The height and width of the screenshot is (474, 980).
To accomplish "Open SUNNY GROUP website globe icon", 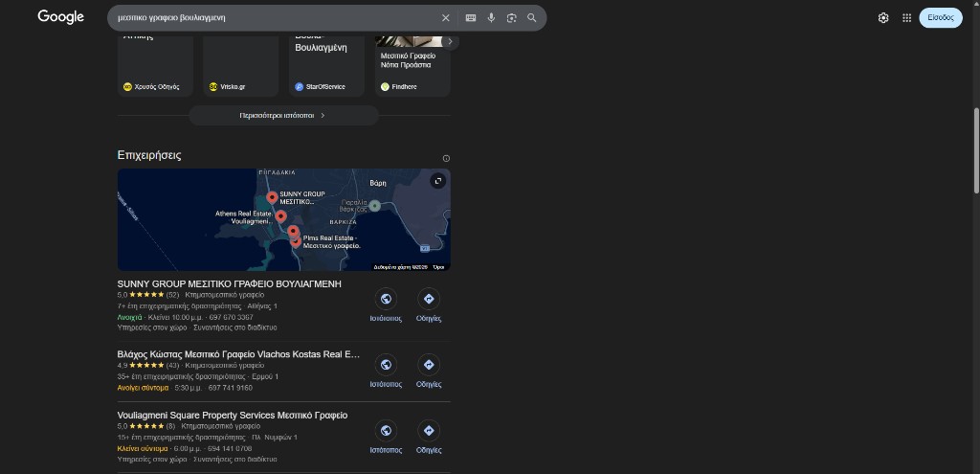I will (x=386, y=299).
